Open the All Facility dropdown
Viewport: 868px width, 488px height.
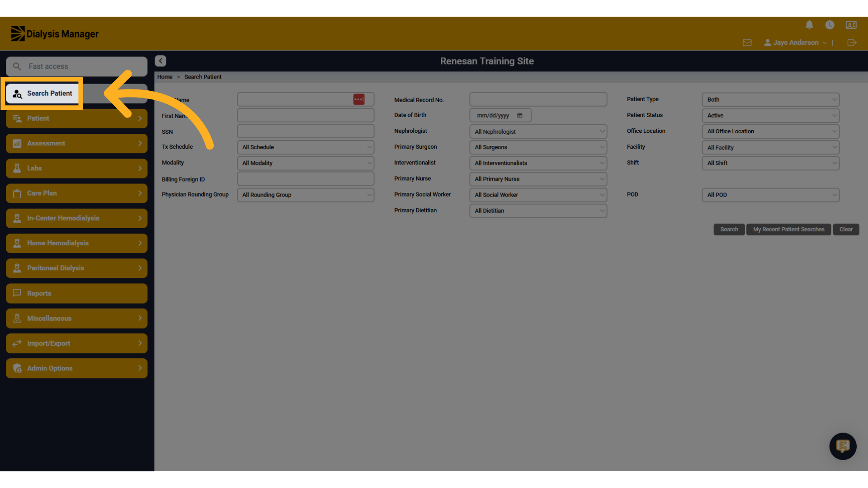(x=770, y=147)
